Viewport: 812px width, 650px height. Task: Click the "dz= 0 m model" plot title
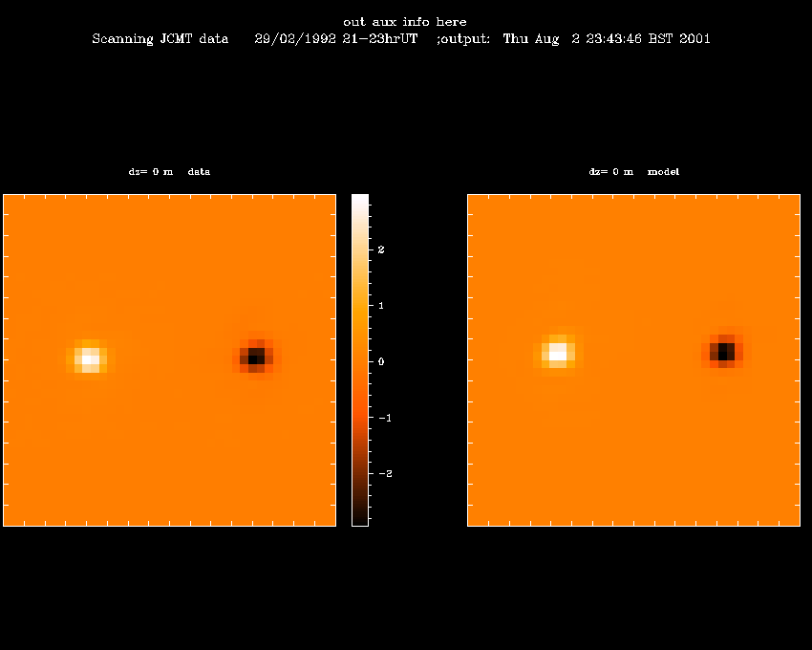tap(633, 172)
